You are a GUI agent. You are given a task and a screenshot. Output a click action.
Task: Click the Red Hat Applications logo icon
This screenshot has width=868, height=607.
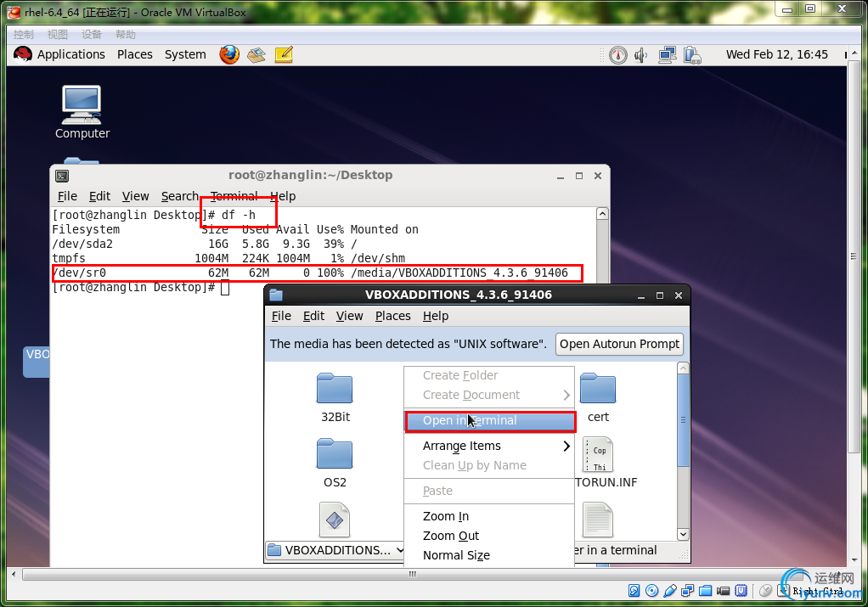point(23,54)
